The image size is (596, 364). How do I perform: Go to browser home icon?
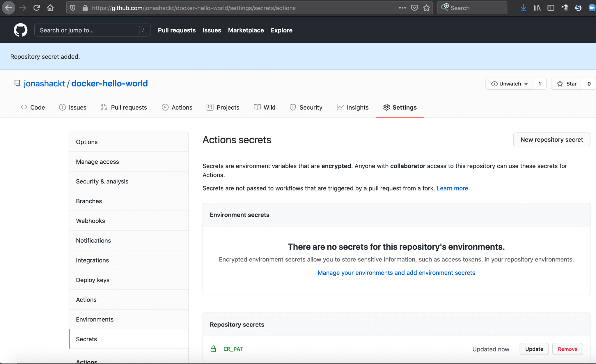[x=50, y=8]
